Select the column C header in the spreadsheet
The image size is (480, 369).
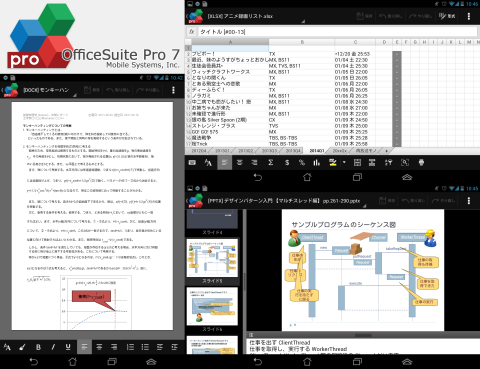[355, 42]
